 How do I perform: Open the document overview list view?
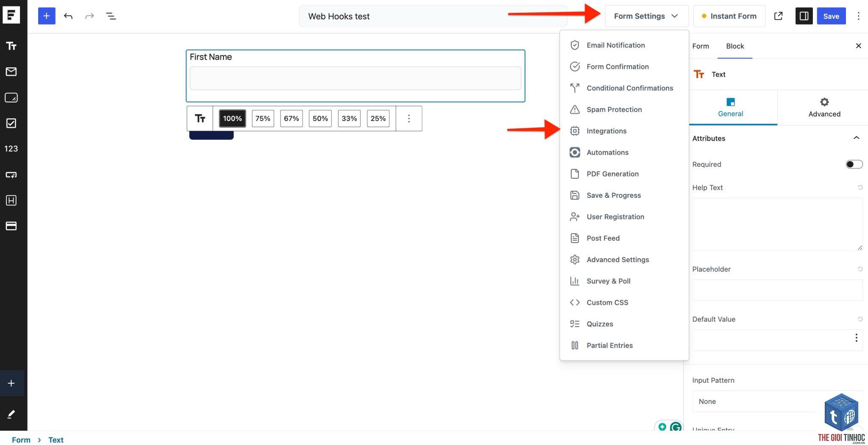coord(111,16)
